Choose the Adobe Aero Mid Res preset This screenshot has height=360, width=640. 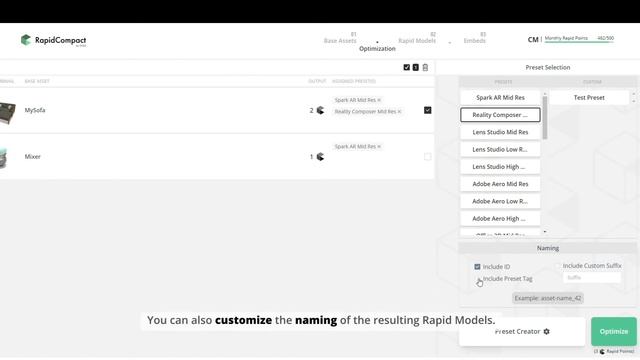click(x=500, y=184)
